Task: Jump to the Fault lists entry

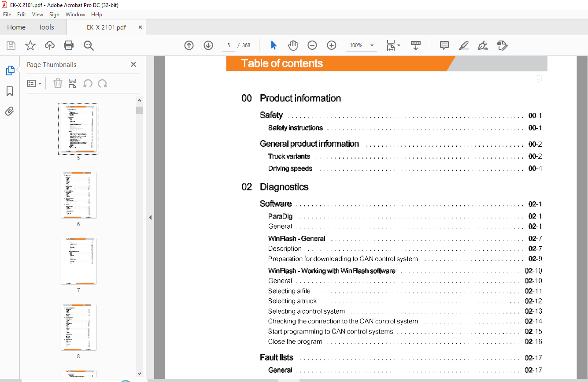Action: (x=277, y=357)
